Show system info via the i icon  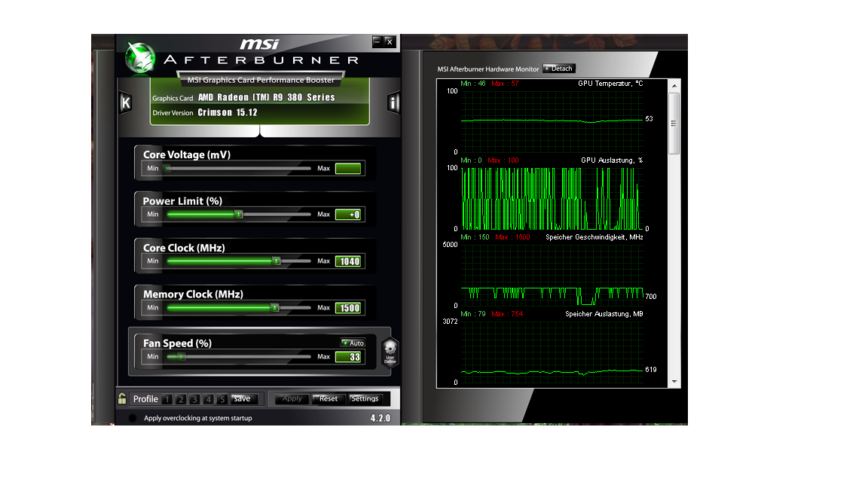pyautogui.click(x=393, y=103)
